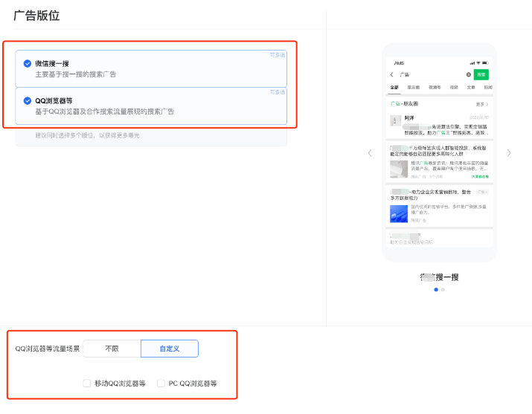Go to next preview with right arrow
The image size is (532, 414).
(x=509, y=153)
